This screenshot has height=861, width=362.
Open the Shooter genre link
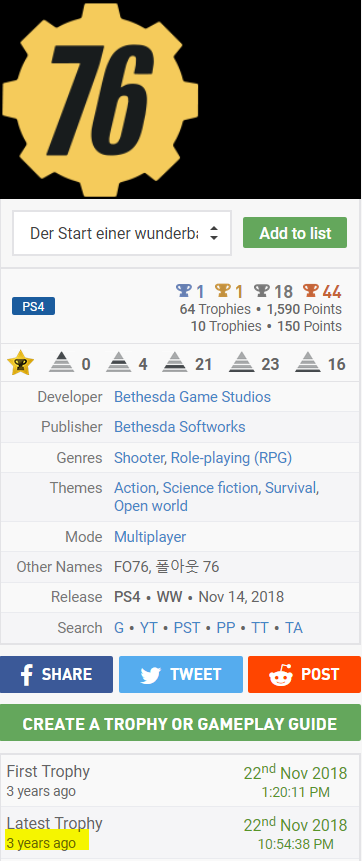point(140,457)
